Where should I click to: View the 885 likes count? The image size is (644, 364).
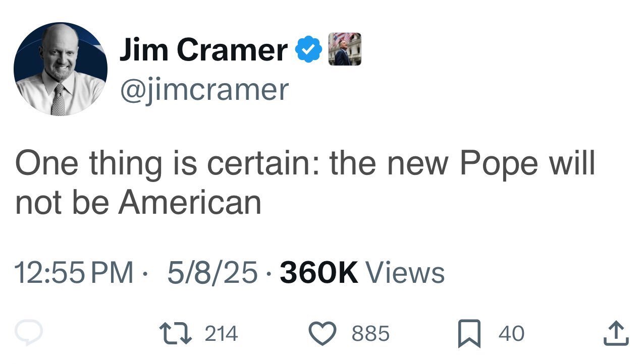click(x=370, y=334)
